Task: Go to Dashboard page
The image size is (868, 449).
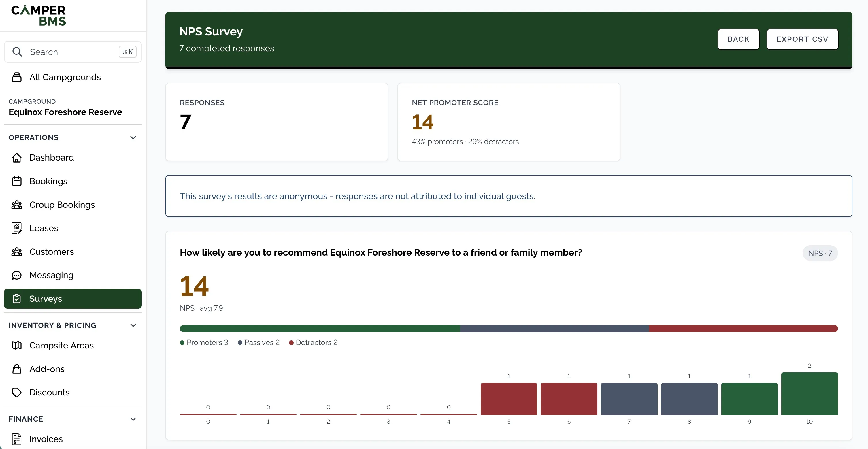Action: pyautogui.click(x=73, y=157)
